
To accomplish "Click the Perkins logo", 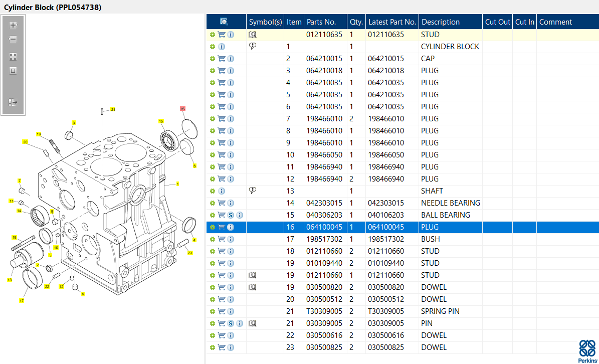I will click(587, 350).
